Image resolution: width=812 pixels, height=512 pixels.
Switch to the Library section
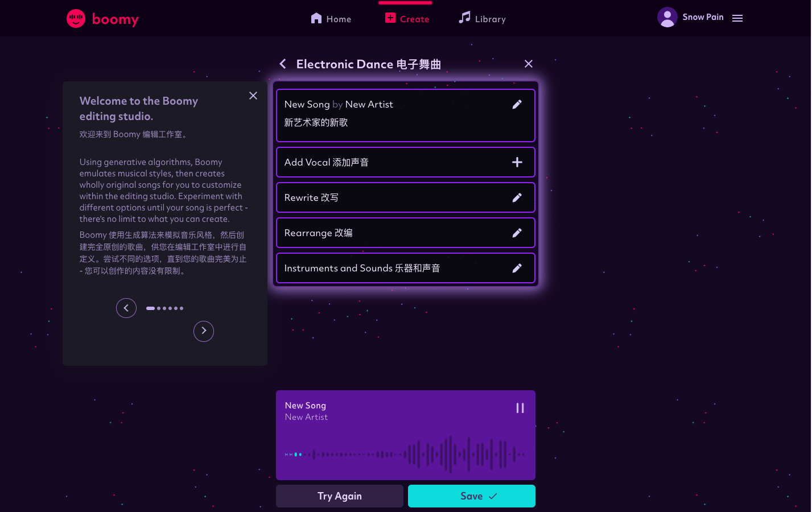click(482, 19)
